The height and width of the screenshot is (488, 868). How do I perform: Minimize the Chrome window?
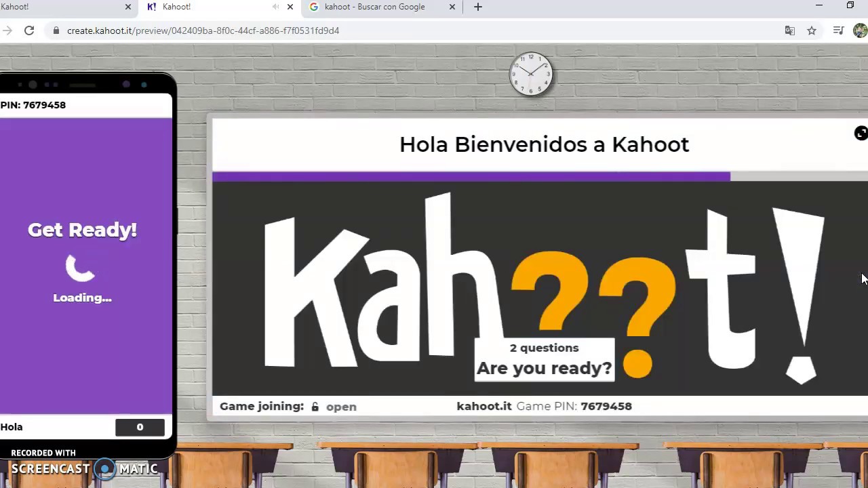point(819,6)
